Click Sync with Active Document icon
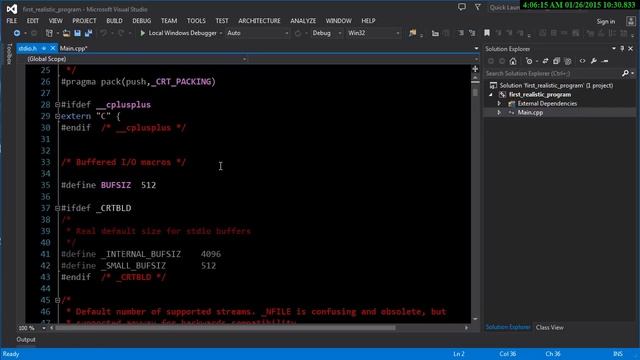Screen dimensions: 640x360 pos(545,61)
